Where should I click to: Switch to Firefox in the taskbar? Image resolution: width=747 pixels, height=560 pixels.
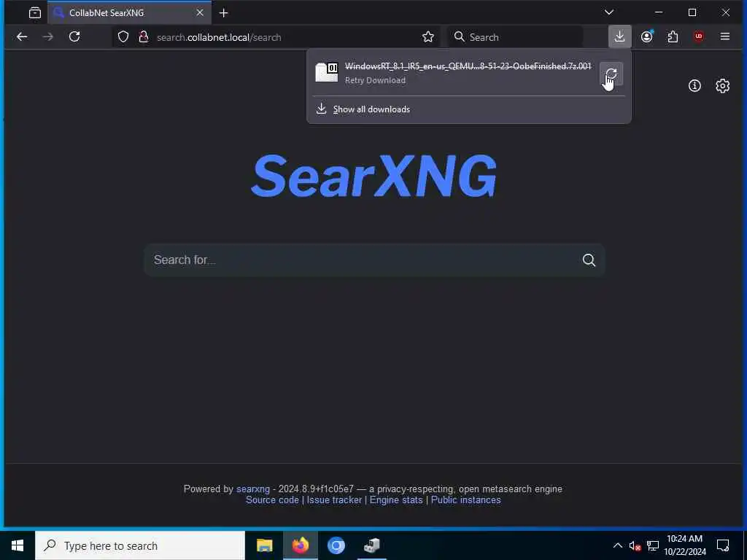[300, 545]
